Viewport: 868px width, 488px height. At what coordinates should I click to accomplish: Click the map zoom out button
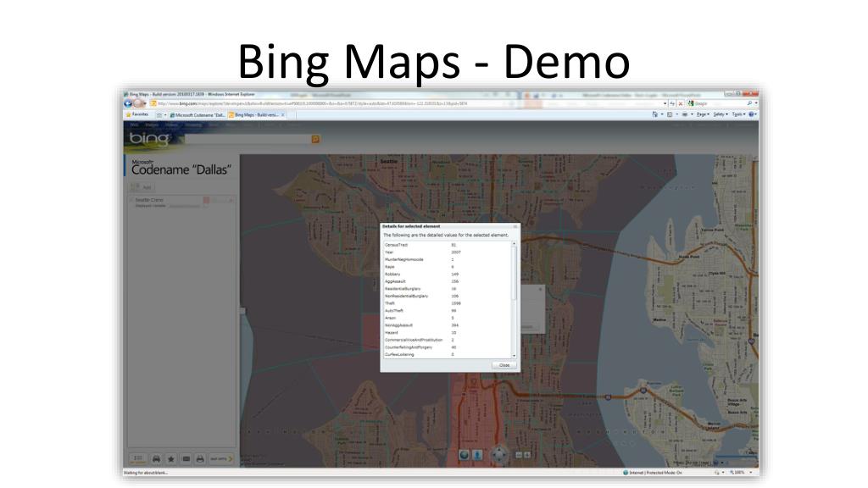519,455
